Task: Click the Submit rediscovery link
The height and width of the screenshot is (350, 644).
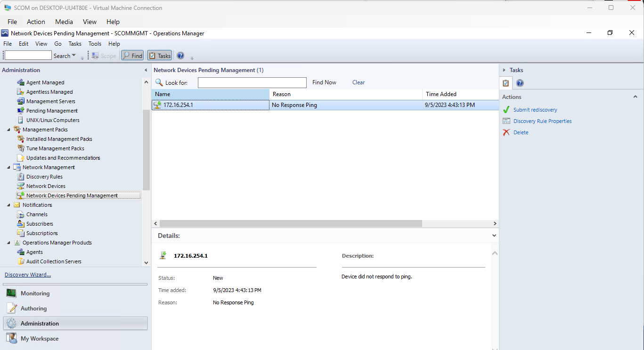Action: point(535,110)
